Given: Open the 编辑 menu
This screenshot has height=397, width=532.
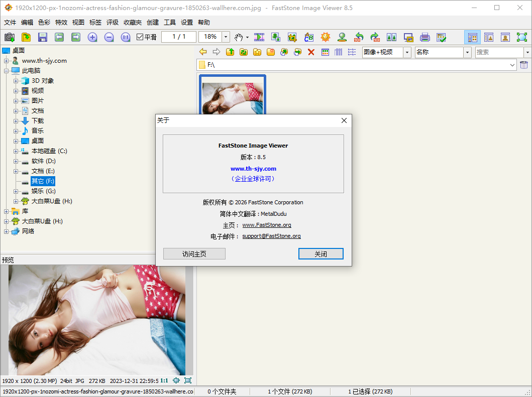Looking at the screenshot, I should (x=27, y=23).
